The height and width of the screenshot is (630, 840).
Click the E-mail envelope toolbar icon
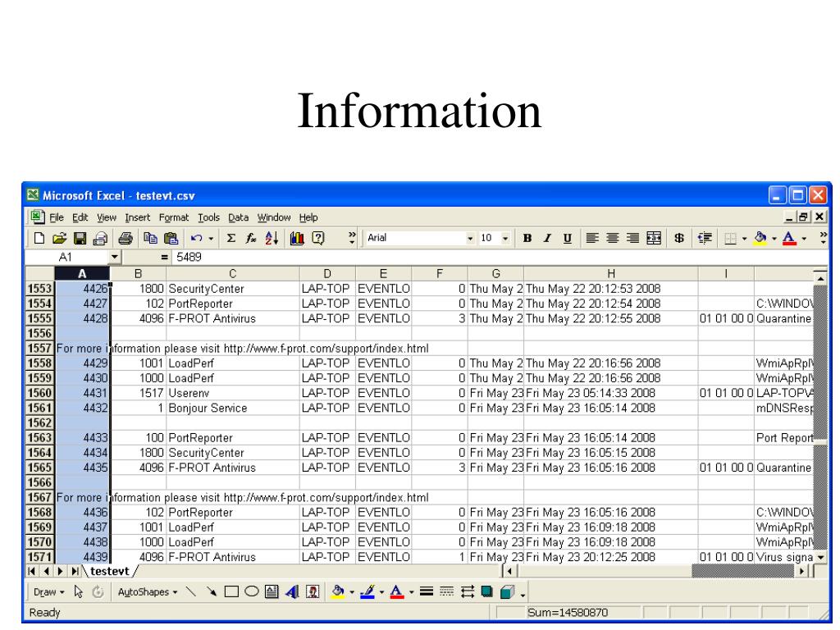[100, 239]
